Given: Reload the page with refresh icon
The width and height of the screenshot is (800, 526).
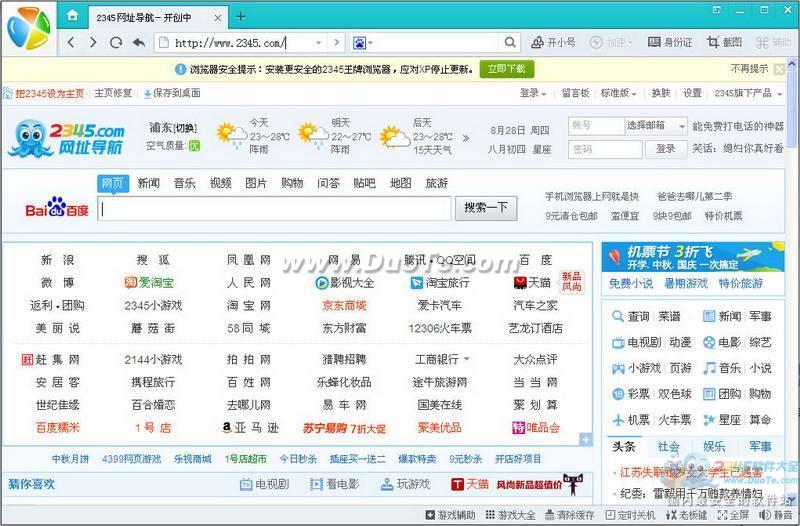Looking at the screenshot, I should coord(116,42).
